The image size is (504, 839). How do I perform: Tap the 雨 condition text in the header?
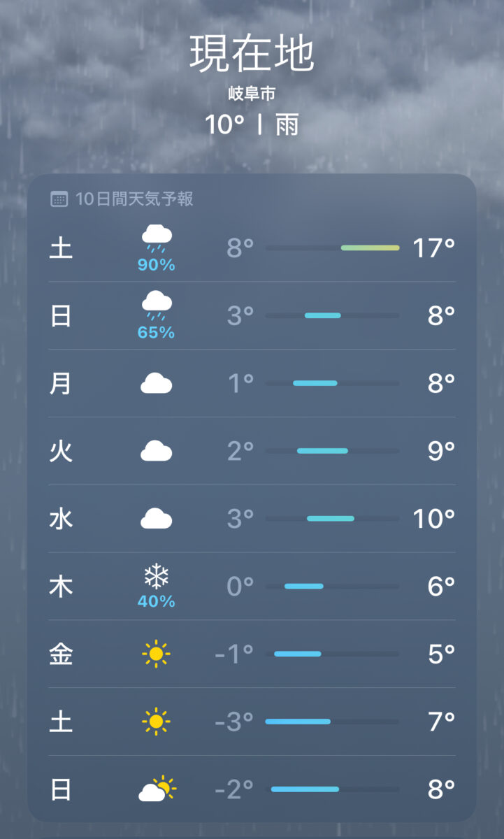point(287,125)
